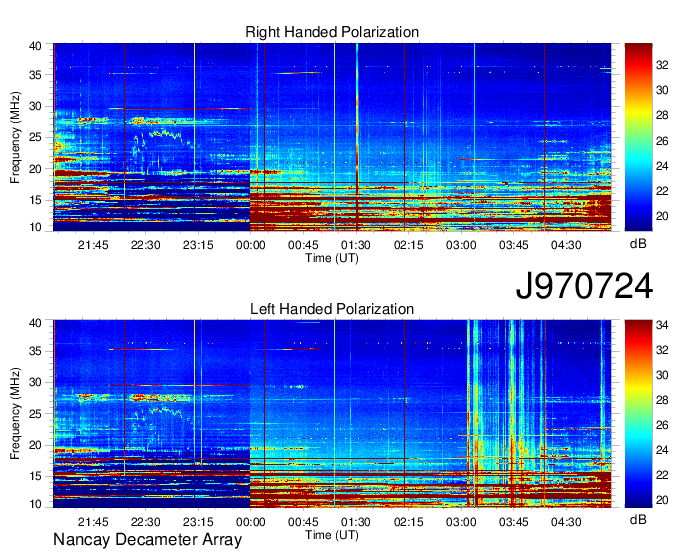Click "03:00" time tick under Right Handed plot
Viewport: 680px width, 552px height.
tap(461, 245)
